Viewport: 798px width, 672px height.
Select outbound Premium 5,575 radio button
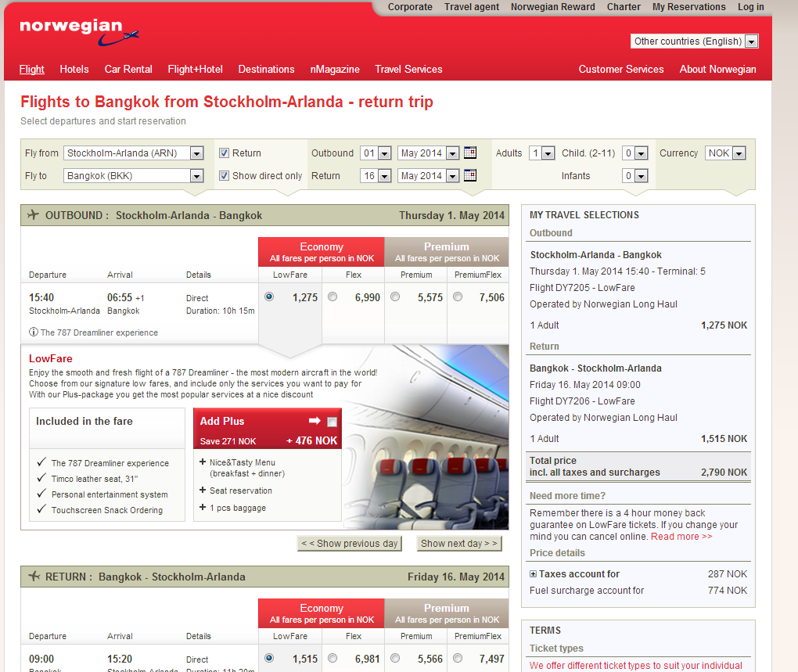tap(395, 296)
